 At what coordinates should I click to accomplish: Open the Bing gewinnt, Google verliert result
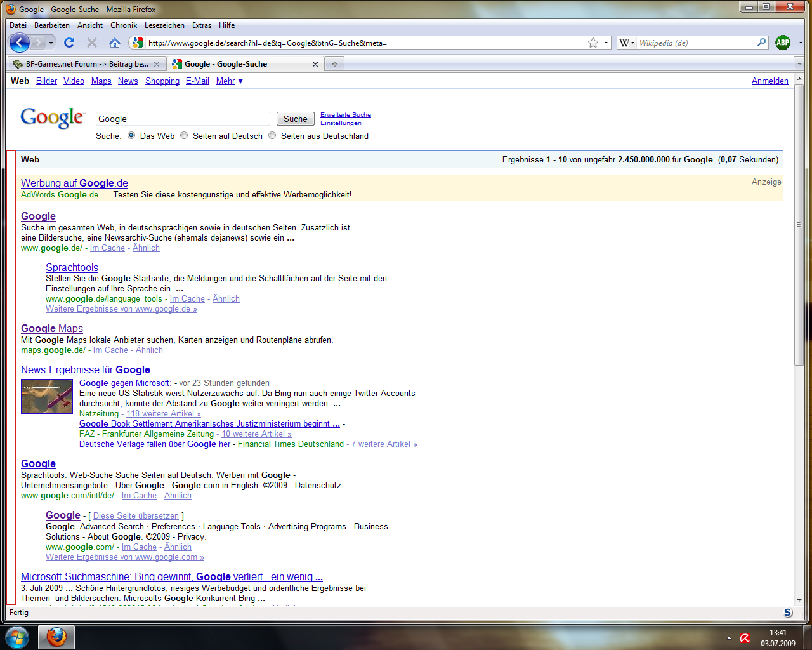click(172, 576)
